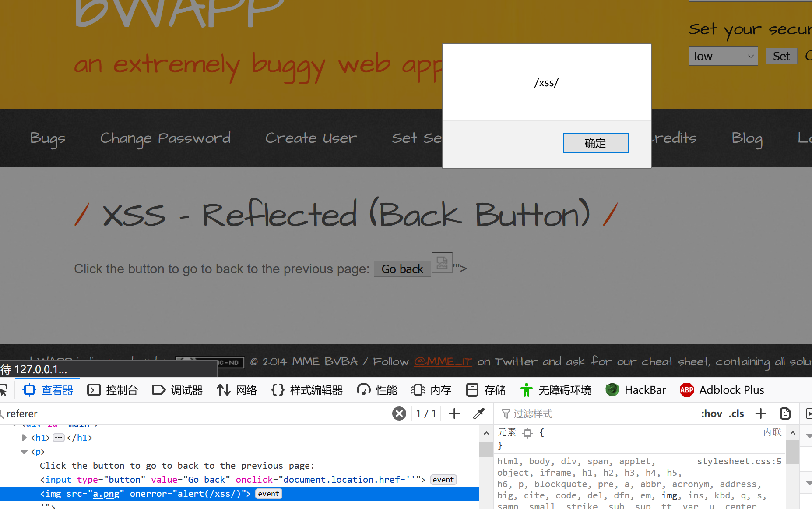Add a new CSS rule with plus icon
The height and width of the screenshot is (509, 812).
coord(761,414)
